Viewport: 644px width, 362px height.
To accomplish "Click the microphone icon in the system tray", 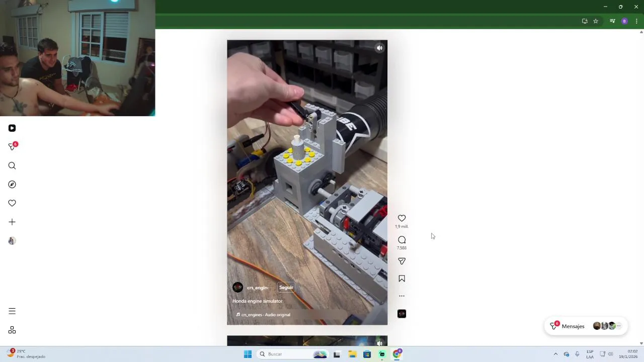I will (x=577, y=354).
